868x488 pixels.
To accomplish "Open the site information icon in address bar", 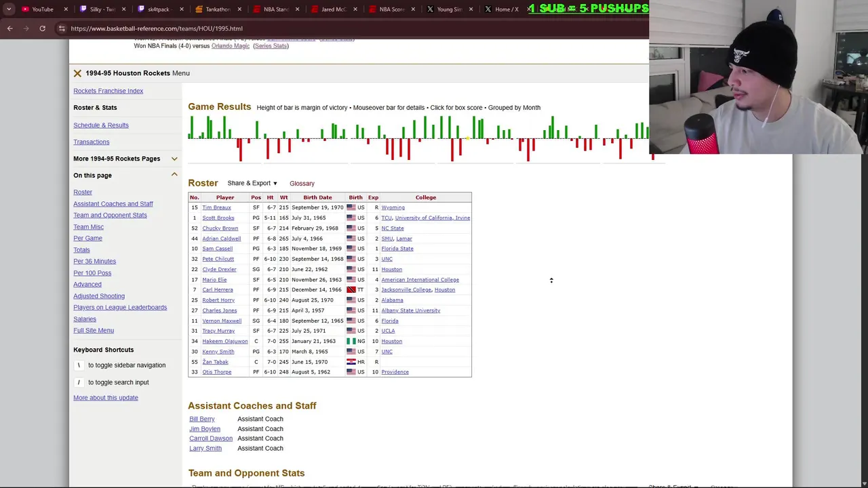I will pyautogui.click(x=62, y=28).
